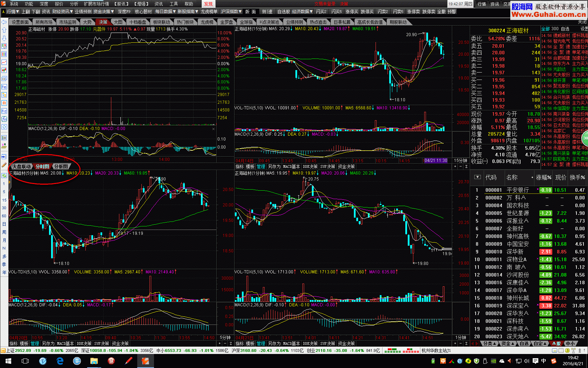The height and width of the screenshot is (368, 588).
Task: Click the 上翻 toolbar button
Action: [26, 12]
